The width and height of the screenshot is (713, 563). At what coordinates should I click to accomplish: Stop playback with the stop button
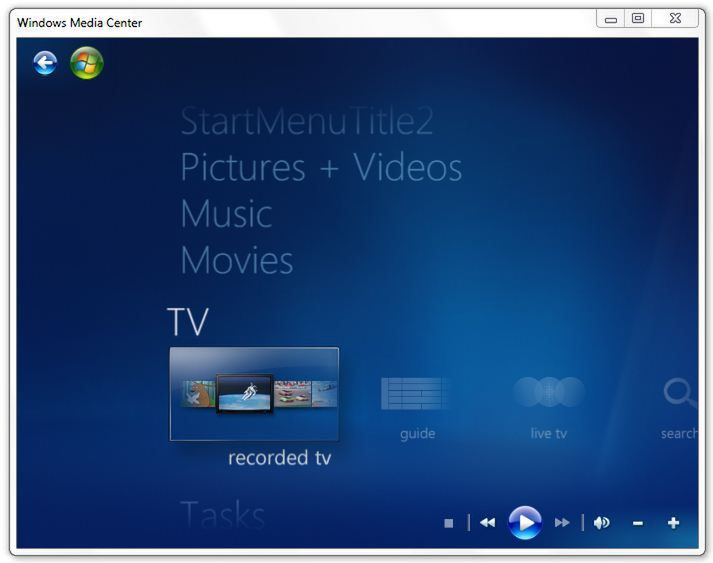click(x=449, y=523)
